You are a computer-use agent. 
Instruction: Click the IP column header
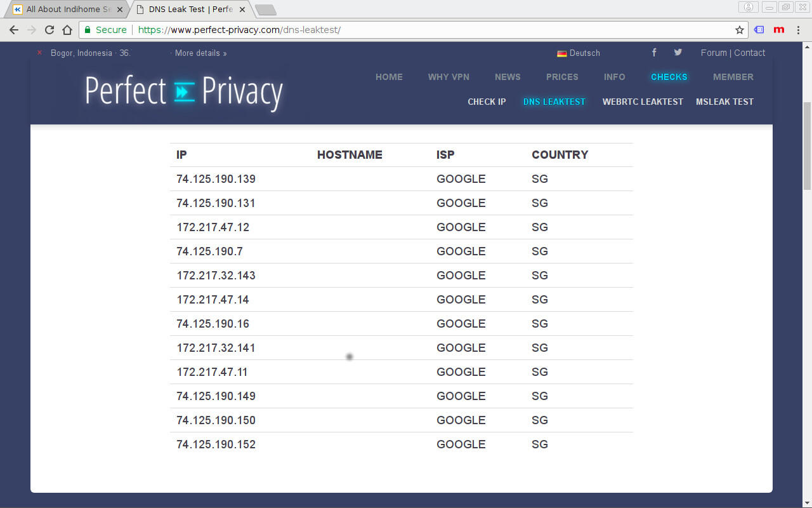click(x=181, y=155)
